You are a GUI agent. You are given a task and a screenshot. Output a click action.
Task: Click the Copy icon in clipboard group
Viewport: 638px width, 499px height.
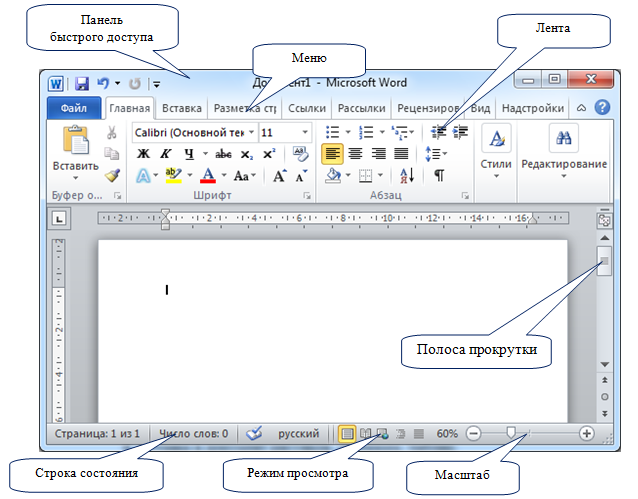pyautogui.click(x=111, y=153)
